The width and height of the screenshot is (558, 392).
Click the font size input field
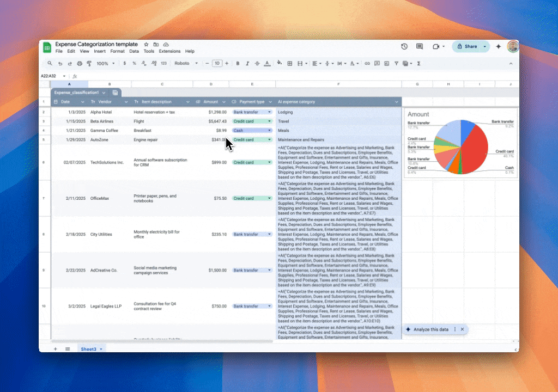pos(217,64)
